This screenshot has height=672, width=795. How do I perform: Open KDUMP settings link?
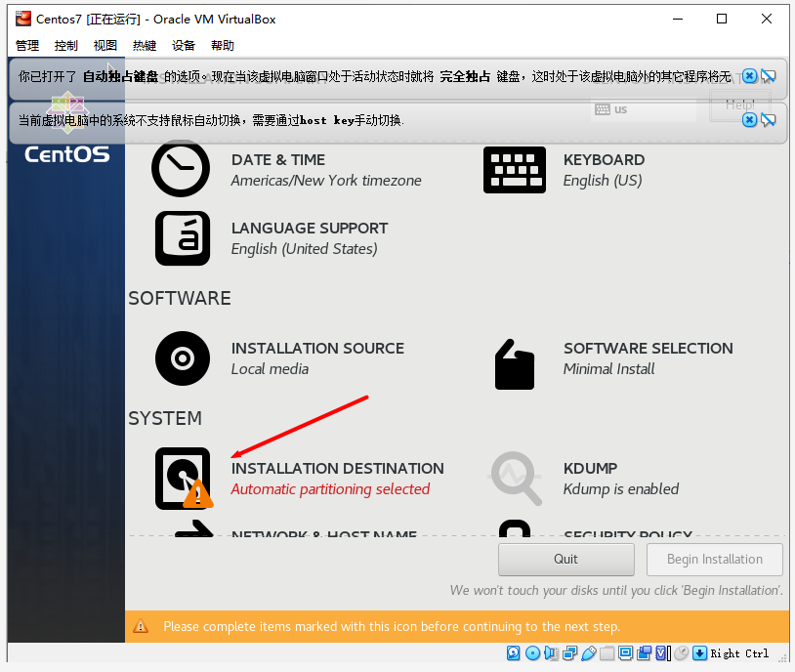591,469
